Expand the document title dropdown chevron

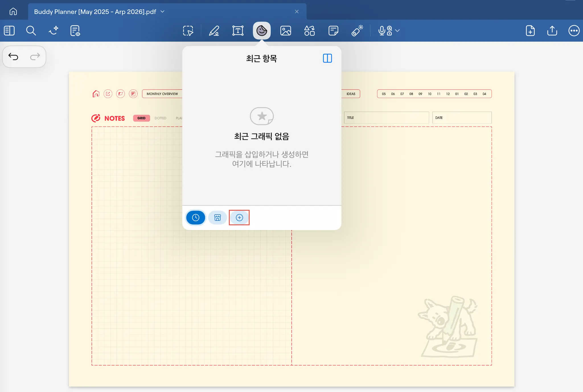tap(163, 12)
